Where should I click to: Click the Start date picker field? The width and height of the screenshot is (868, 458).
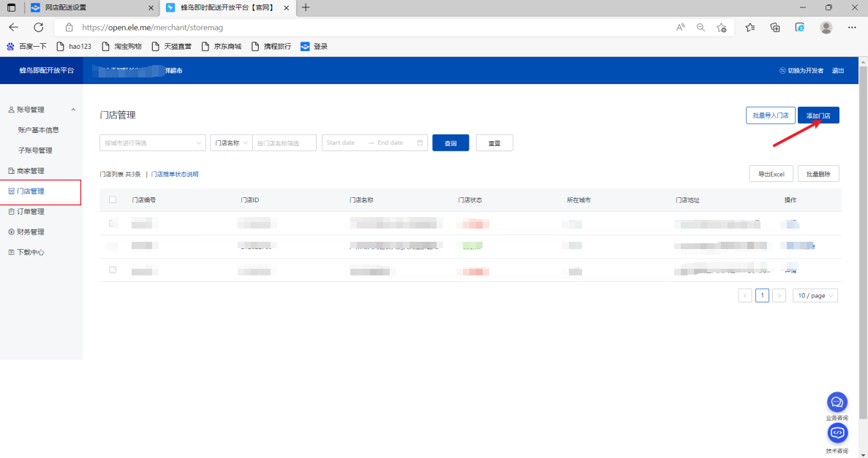coord(342,142)
